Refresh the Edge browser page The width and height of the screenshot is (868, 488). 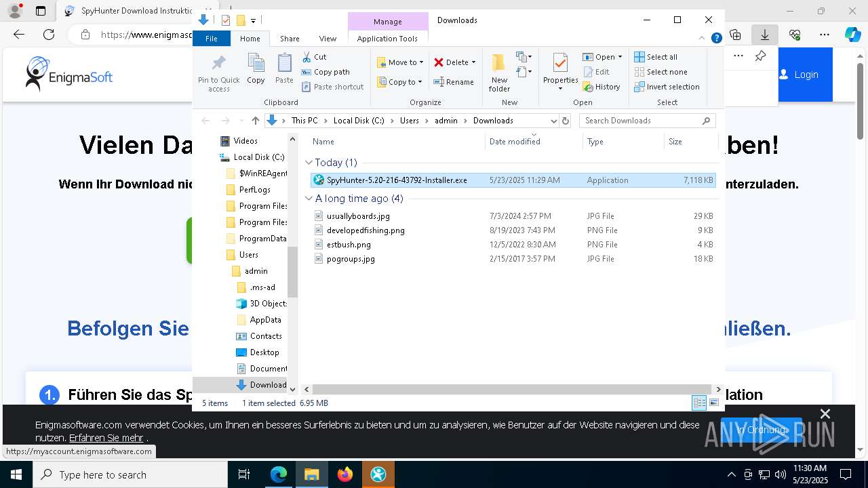point(49,35)
